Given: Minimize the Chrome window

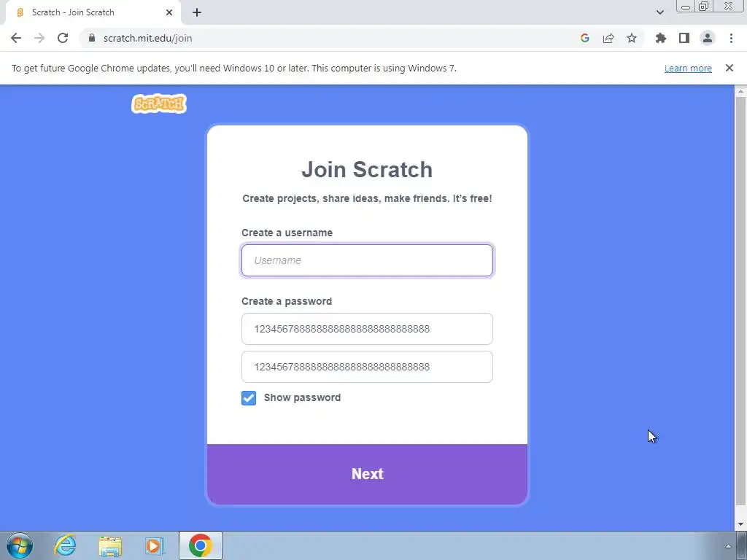Looking at the screenshot, I should coord(686,7).
